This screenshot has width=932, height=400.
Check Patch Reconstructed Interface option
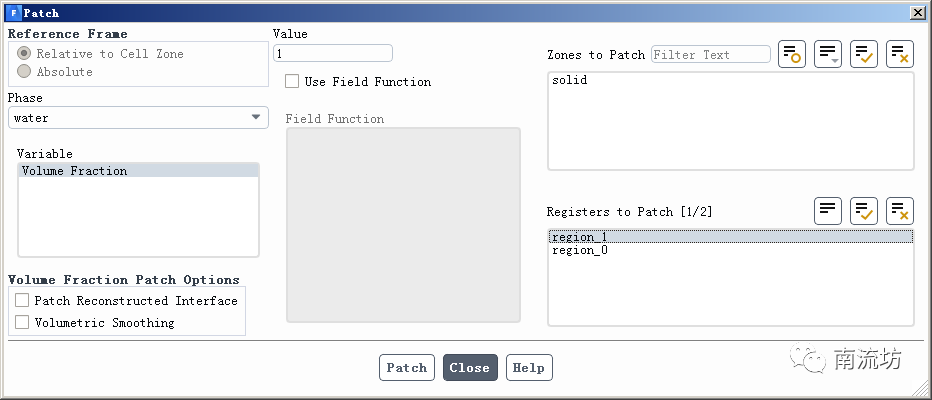click(22, 300)
